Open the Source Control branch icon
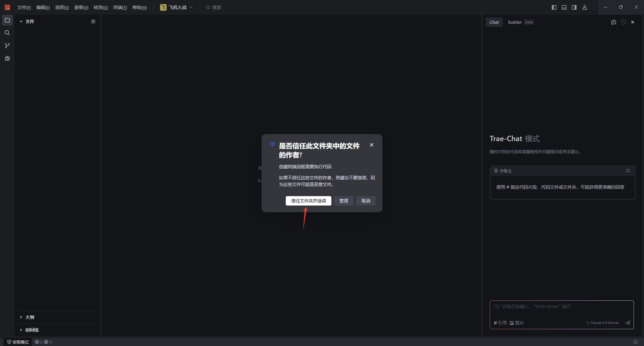 point(7,46)
